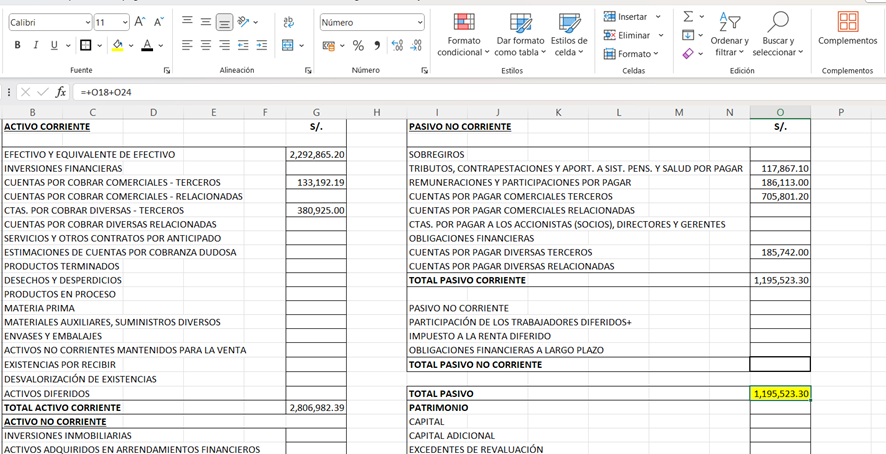
Task: Apply yellow fill color to cell
Action: pos(118,45)
